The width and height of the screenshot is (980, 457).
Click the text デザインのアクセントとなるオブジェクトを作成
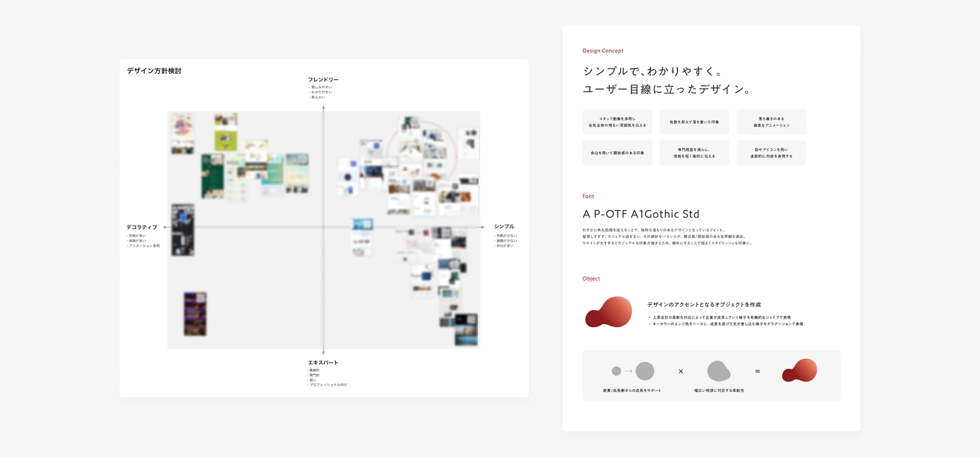[x=704, y=305]
